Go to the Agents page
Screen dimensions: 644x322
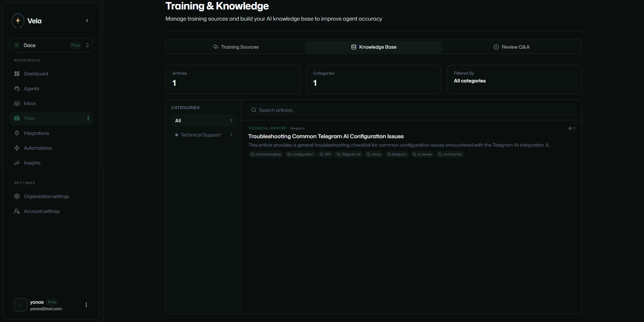[51, 89]
